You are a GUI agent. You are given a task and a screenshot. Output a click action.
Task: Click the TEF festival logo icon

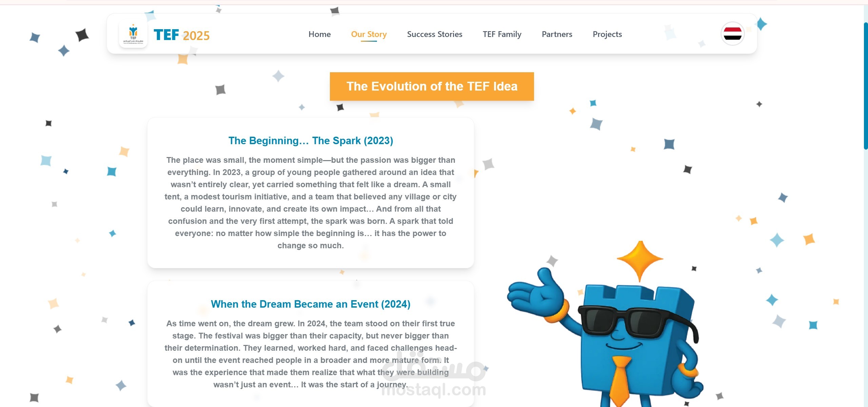[x=133, y=34]
